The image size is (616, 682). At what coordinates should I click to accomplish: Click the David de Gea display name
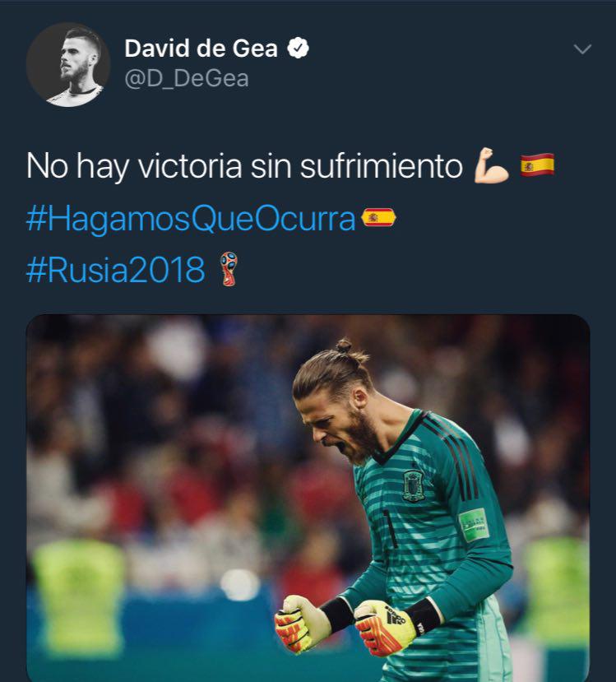[201, 49]
